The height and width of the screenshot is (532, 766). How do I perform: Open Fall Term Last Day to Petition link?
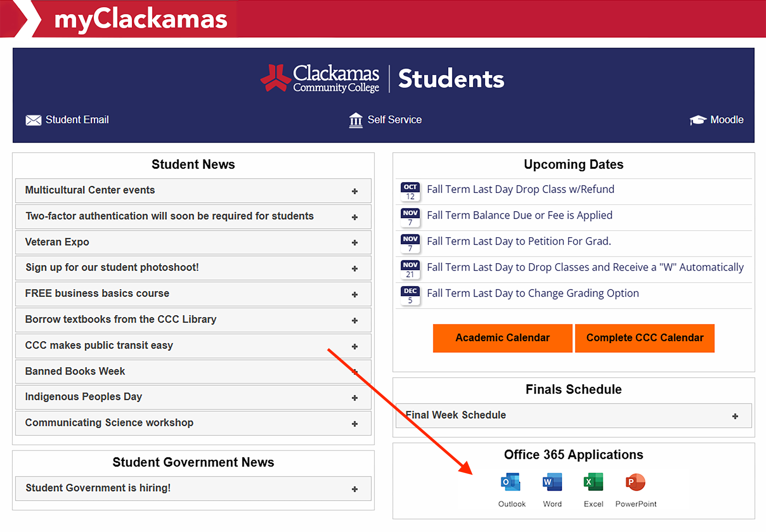tap(519, 241)
